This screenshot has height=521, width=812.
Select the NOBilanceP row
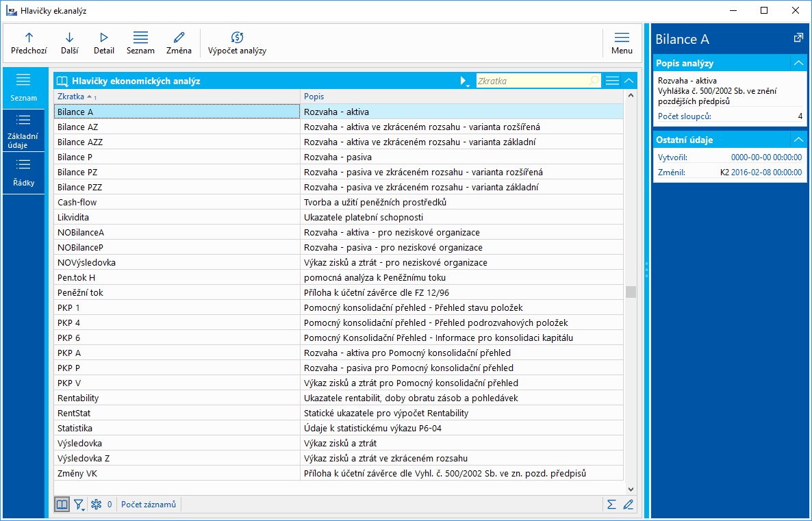point(339,248)
